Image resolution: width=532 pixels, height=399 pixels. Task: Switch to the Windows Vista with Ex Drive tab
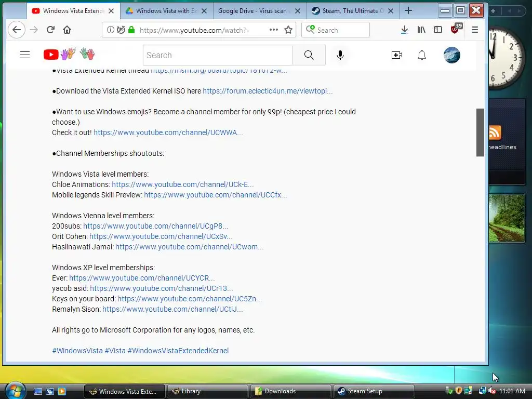point(166,11)
